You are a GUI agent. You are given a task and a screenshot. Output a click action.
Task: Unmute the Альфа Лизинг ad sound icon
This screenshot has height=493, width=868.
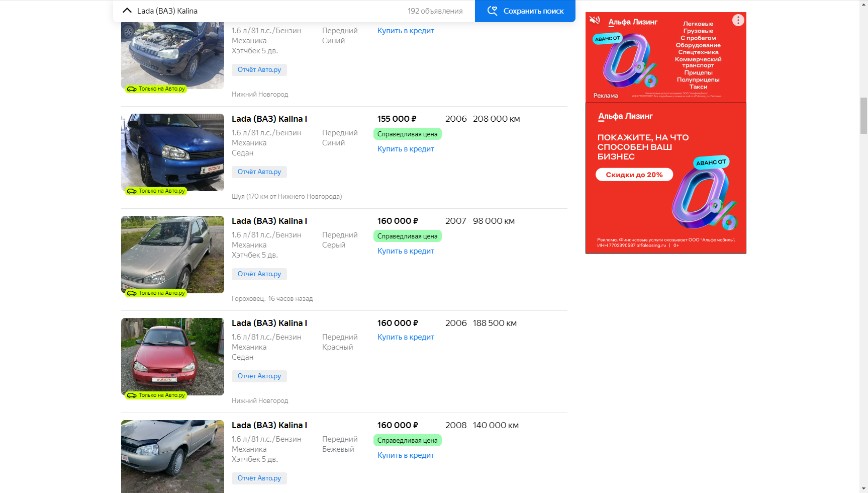(x=595, y=20)
